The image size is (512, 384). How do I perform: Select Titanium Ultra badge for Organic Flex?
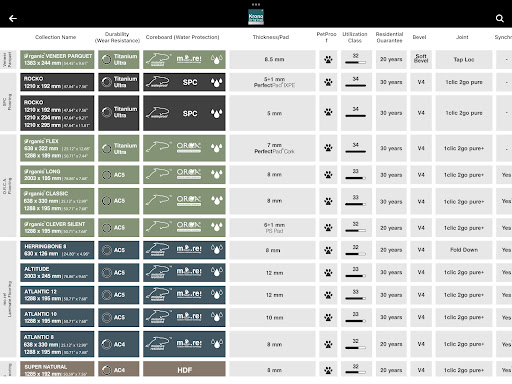pyautogui.click(x=119, y=148)
